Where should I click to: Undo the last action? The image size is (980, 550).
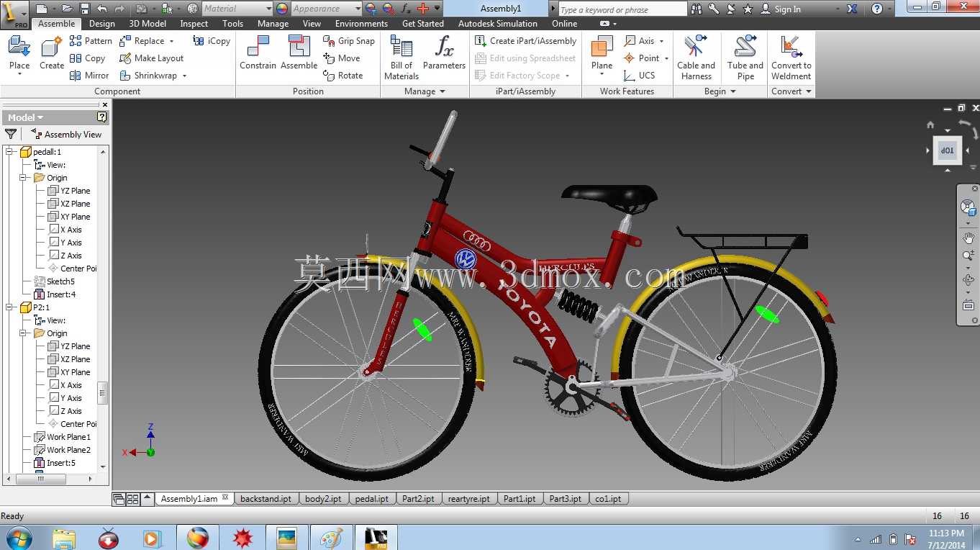click(x=101, y=9)
